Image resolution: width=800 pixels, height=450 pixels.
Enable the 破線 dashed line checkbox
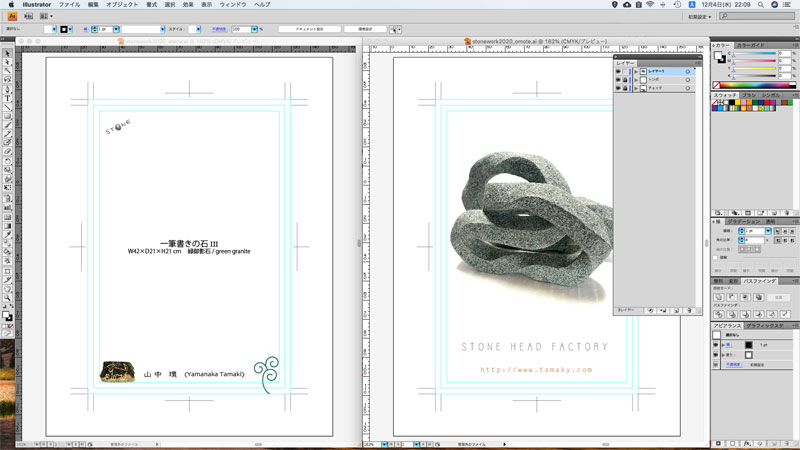pos(717,257)
